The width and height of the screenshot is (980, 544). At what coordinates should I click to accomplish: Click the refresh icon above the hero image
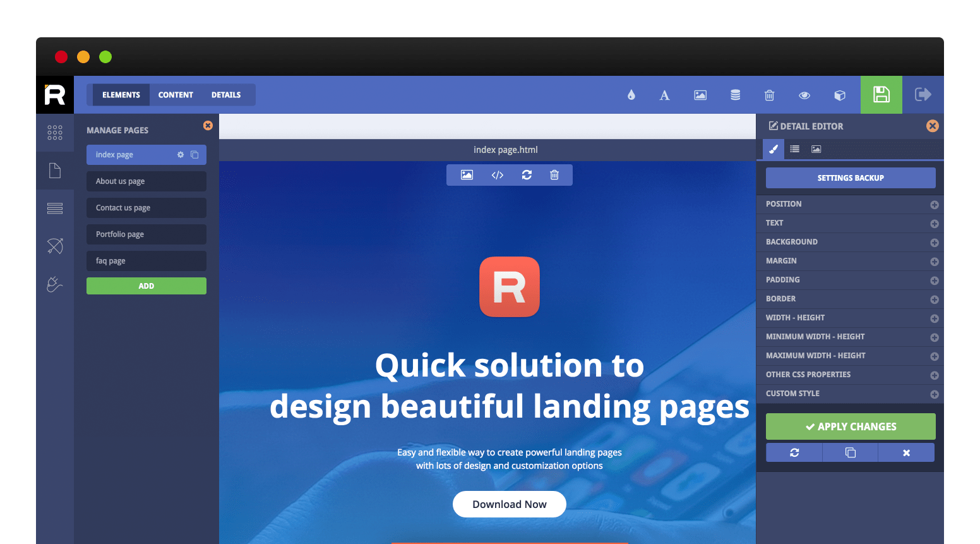coord(527,175)
